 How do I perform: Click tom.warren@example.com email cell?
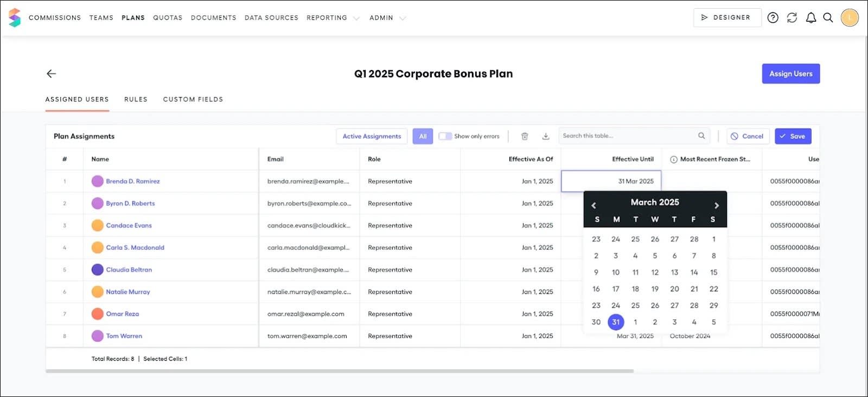(x=309, y=336)
